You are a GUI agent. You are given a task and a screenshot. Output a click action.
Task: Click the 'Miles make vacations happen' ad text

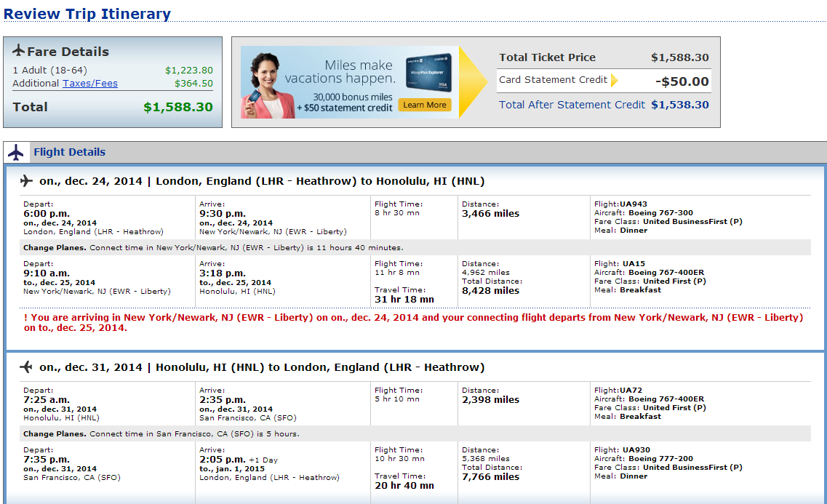click(x=339, y=72)
